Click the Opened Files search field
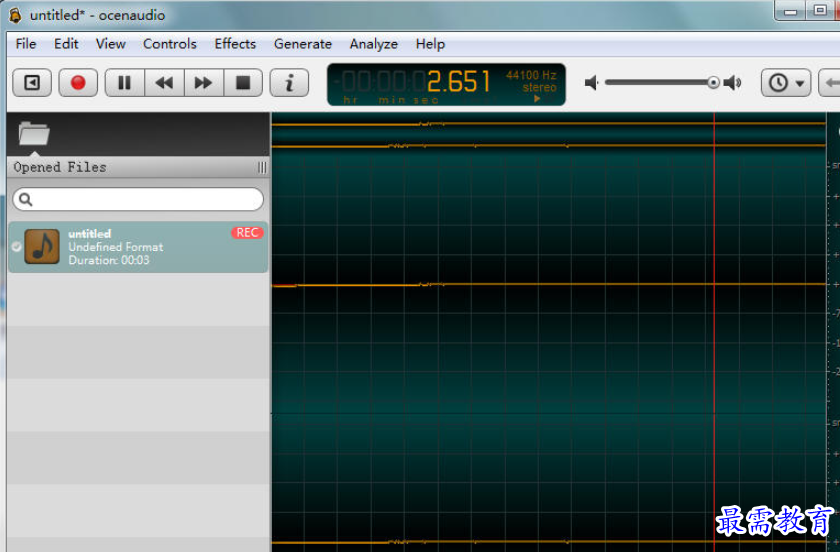The width and height of the screenshot is (840, 552). [139, 200]
